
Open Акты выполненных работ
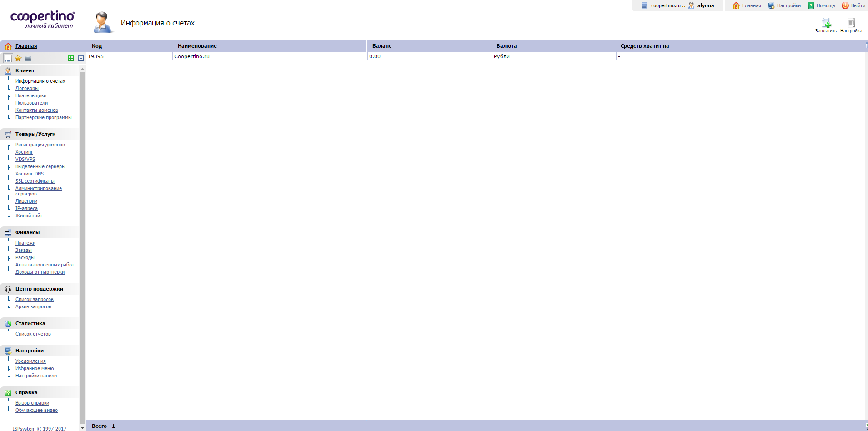pyautogui.click(x=45, y=265)
